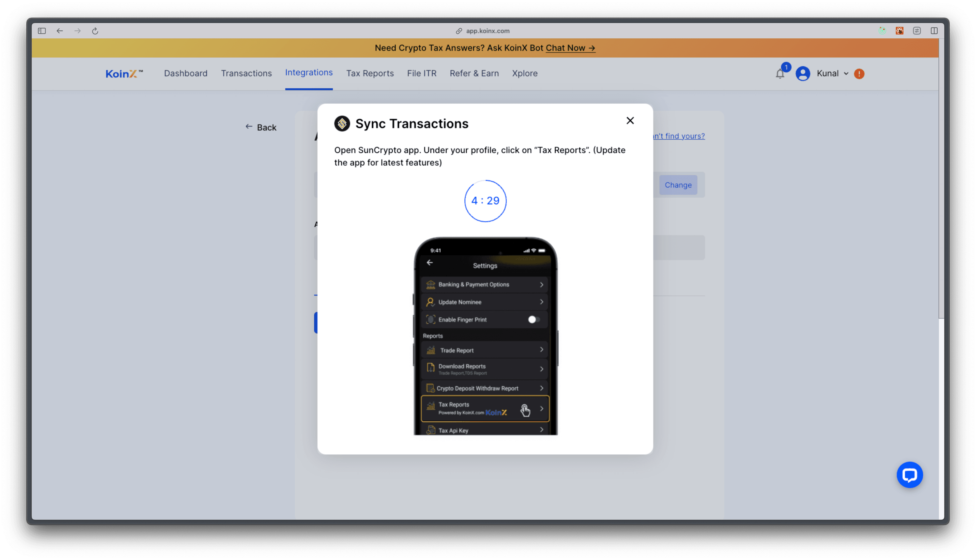Click Crypto Deposit Withdraw Report chevron
976x560 pixels.
541,388
